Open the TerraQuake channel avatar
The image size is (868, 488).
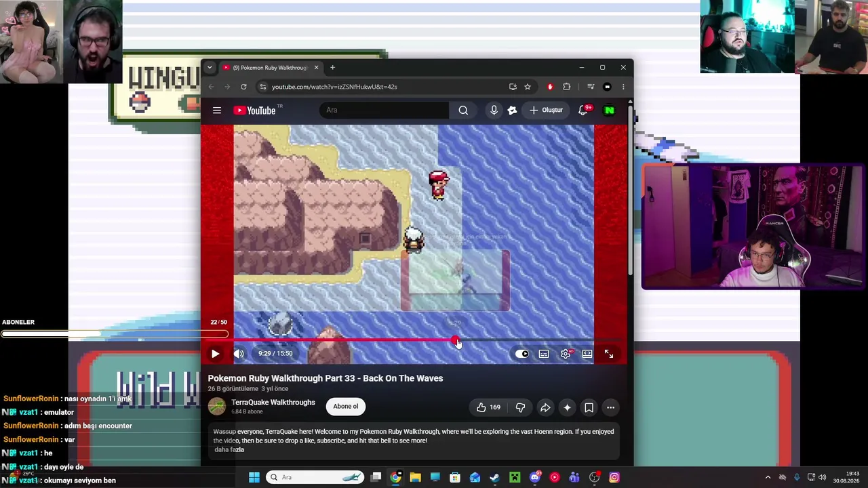[x=217, y=407]
